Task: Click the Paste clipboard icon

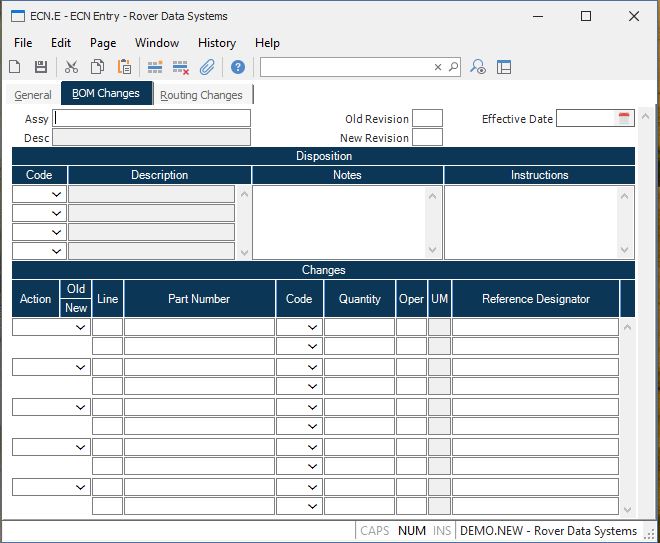Action: pyautogui.click(x=125, y=67)
